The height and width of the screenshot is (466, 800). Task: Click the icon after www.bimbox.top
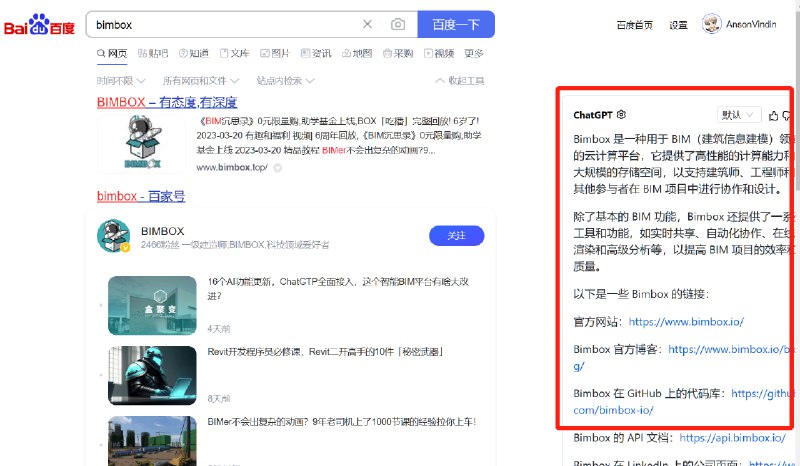[x=278, y=167]
